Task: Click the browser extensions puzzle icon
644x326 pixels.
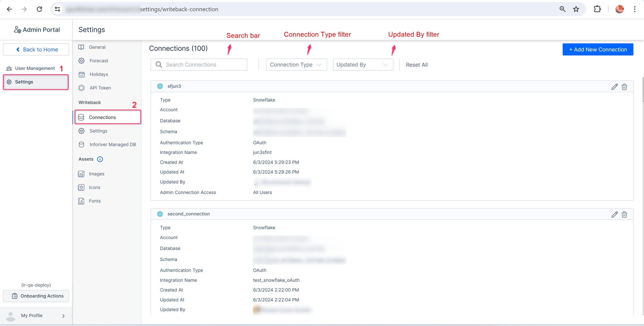Action: click(597, 9)
